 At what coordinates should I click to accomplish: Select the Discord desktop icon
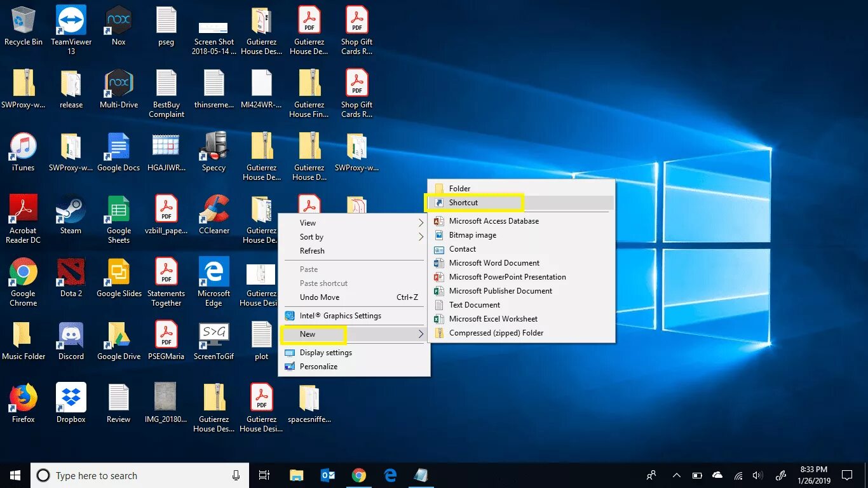[x=71, y=341]
